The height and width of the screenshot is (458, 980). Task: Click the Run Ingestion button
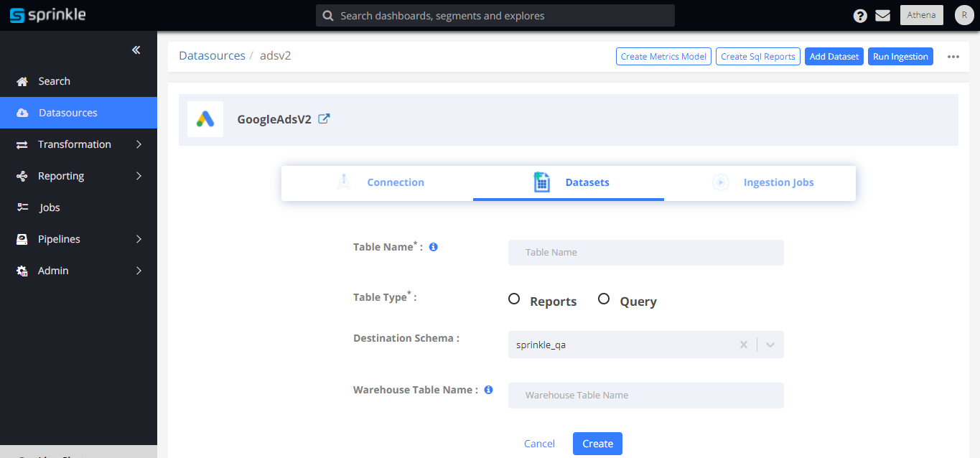[900, 57]
